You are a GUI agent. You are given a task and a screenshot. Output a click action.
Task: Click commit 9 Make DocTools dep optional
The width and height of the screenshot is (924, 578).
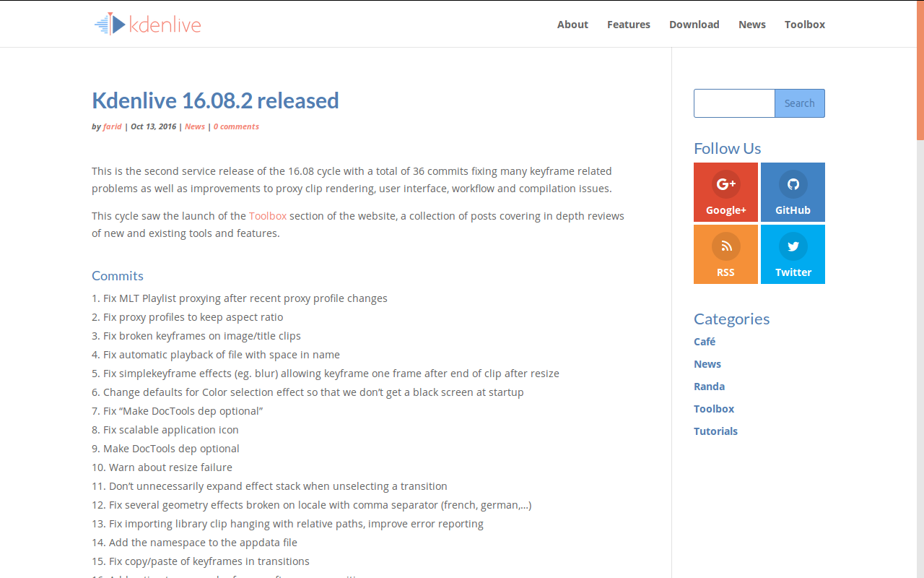click(165, 449)
